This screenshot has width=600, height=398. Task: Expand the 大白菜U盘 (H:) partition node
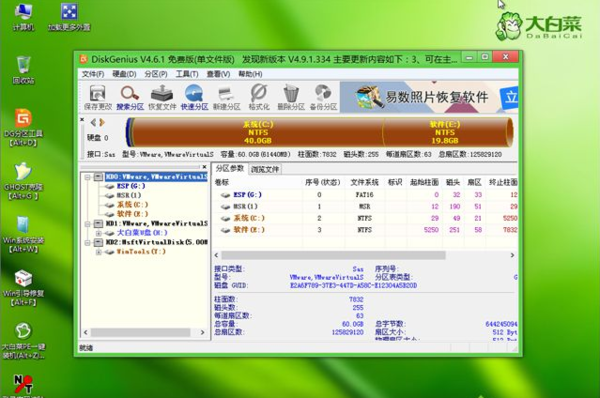pyautogui.click(x=99, y=233)
